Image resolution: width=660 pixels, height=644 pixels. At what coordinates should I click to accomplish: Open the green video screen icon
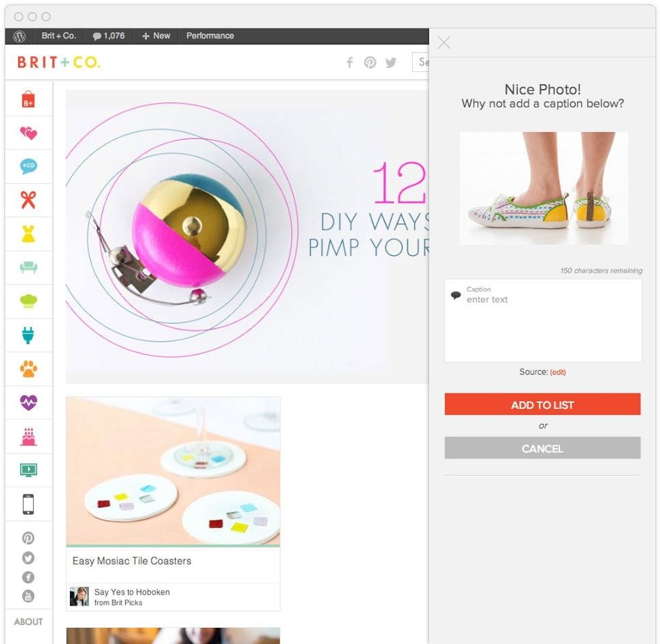click(28, 470)
